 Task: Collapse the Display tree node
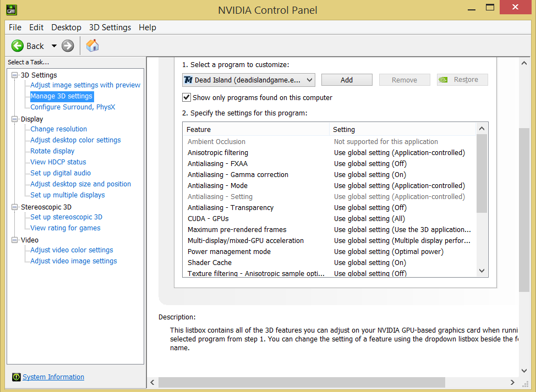click(x=15, y=119)
